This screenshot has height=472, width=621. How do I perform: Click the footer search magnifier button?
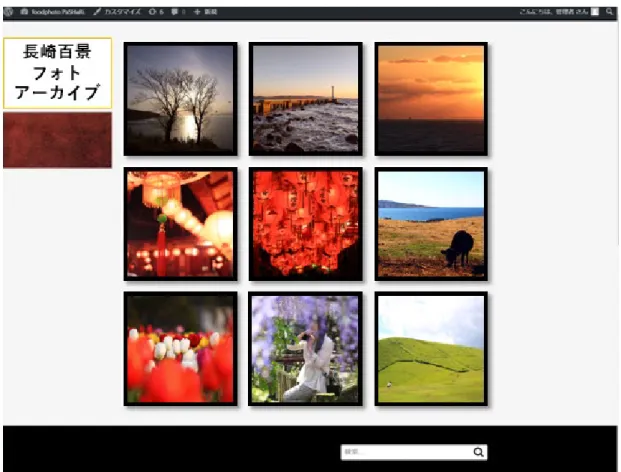pos(478,452)
